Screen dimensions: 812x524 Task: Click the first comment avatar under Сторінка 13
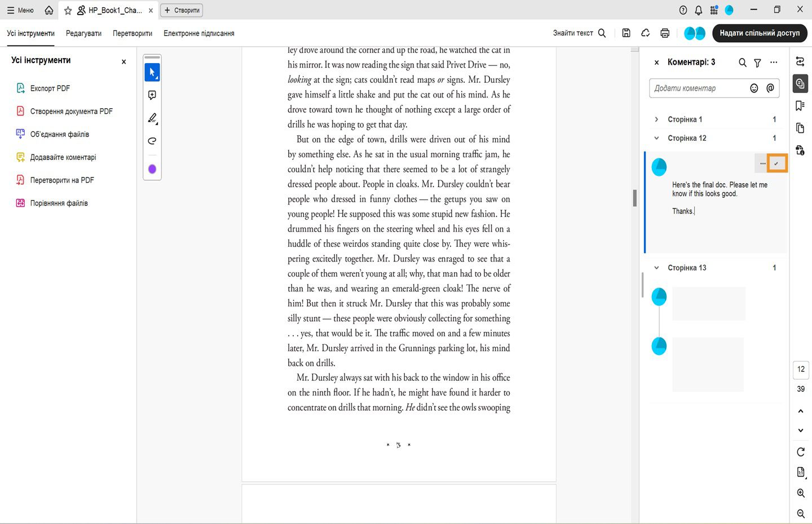pos(659,296)
